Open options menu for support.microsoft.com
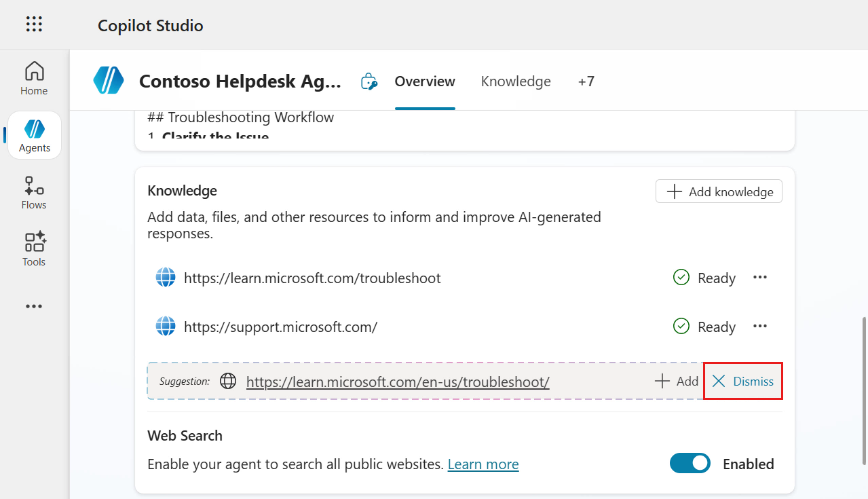This screenshot has width=868, height=499. click(x=760, y=327)
